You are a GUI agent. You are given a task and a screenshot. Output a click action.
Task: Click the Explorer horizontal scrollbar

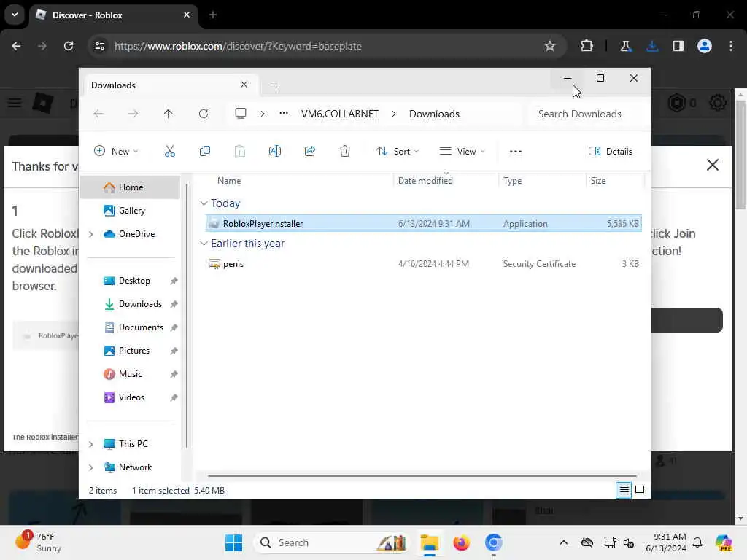pos(422,475)
